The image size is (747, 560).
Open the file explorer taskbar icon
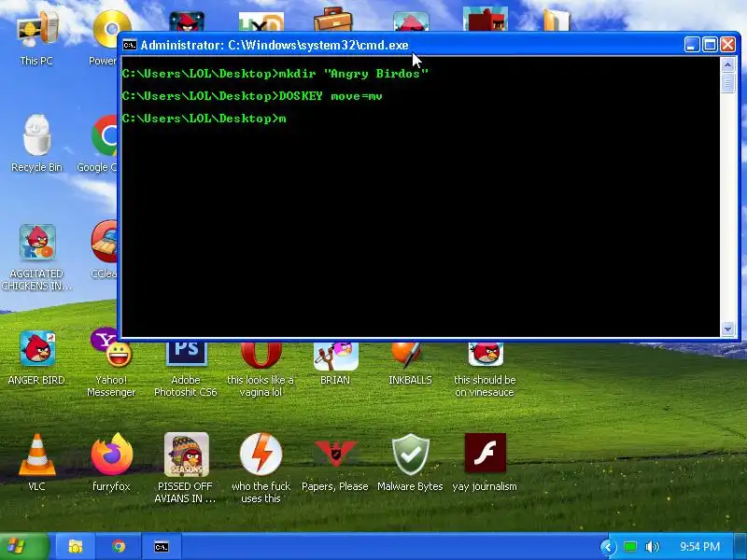tap(75, 546)
